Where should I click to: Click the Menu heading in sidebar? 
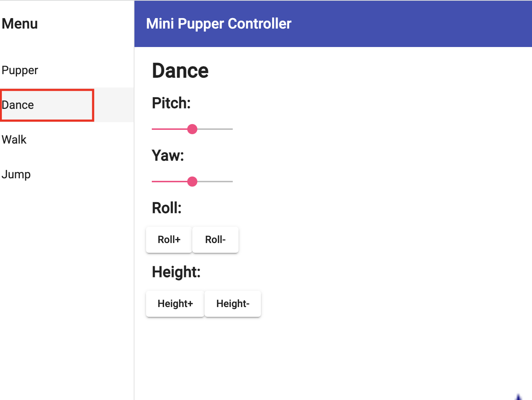click(x=20, y=24)
